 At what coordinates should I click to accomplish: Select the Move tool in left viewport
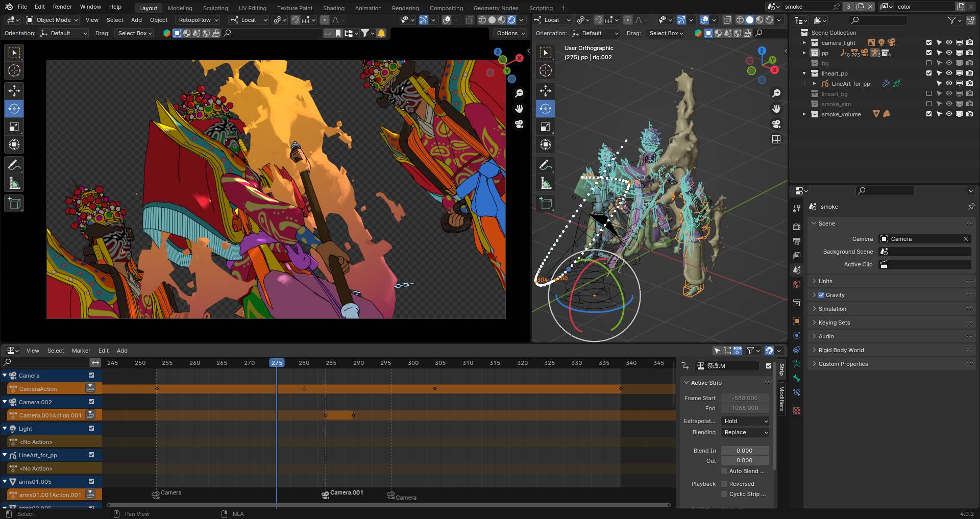[14, 91]
